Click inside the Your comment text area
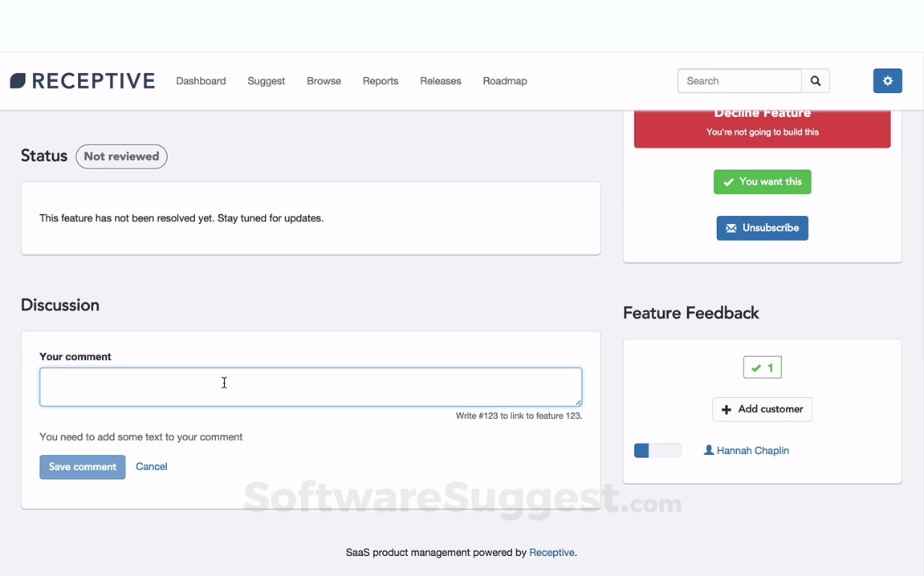The width and height of the screenshot is (924, 576). click(x=311, y=387)
